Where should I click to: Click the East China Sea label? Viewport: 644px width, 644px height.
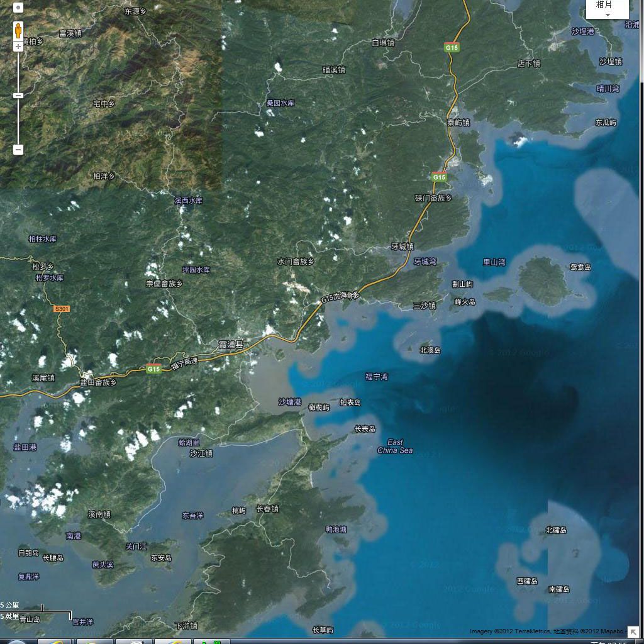pos(395,447)
